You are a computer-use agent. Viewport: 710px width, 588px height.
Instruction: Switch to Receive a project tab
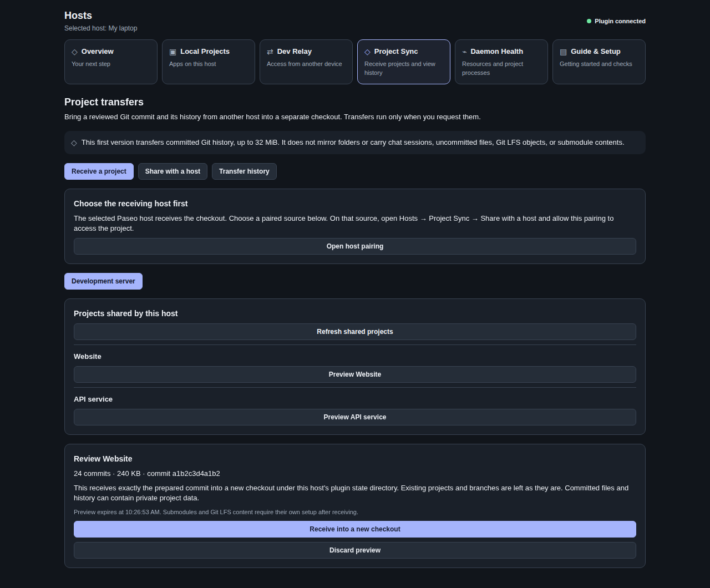(x=99, y=171)
